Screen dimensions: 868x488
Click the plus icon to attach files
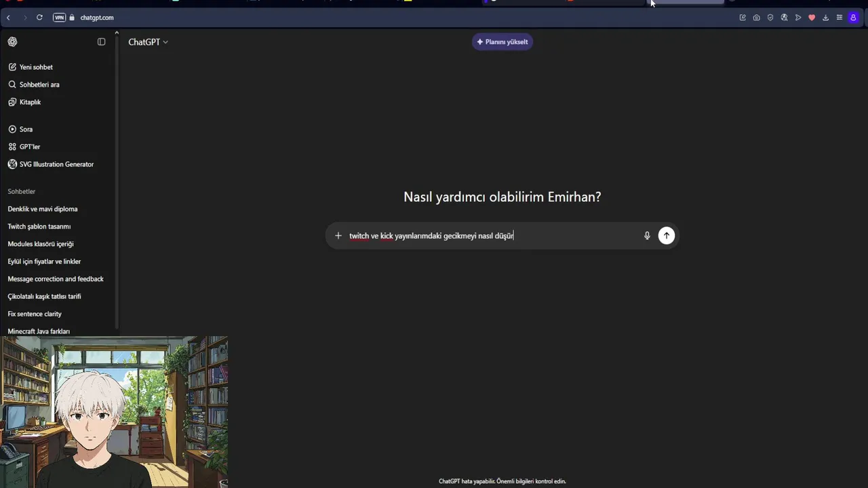pyautogui.click(x=338, y=236)
